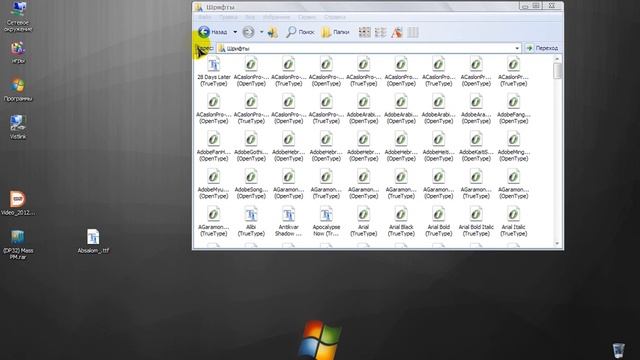Open the Сервис menu

[x=307, y=17]
